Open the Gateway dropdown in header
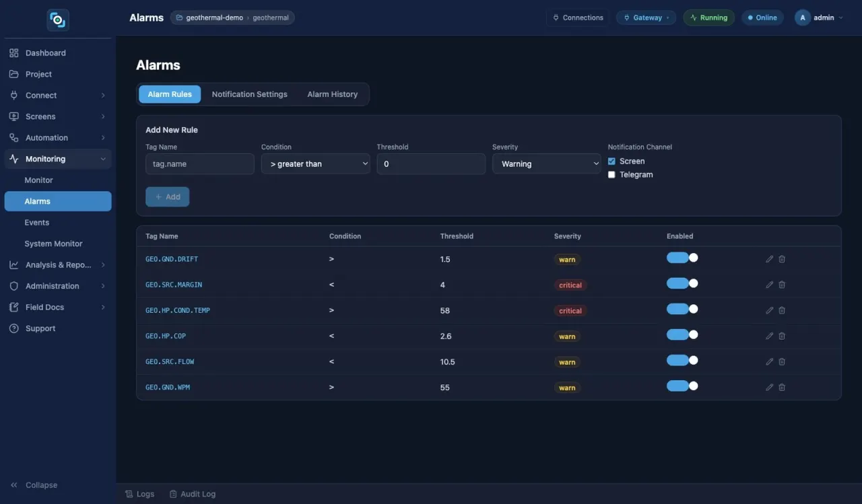Viewport: 862px width, 504px height. (x=646, y=17)
